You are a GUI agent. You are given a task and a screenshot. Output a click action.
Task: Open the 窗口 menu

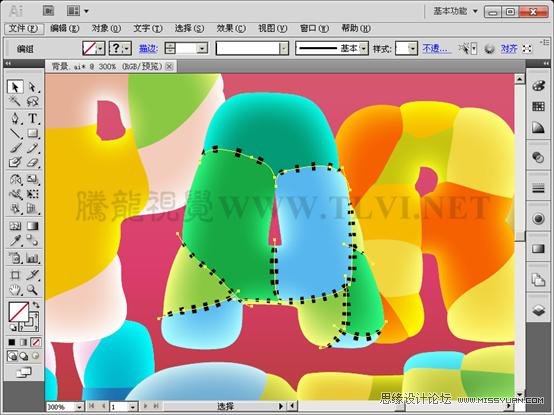[x=314, y=28]
